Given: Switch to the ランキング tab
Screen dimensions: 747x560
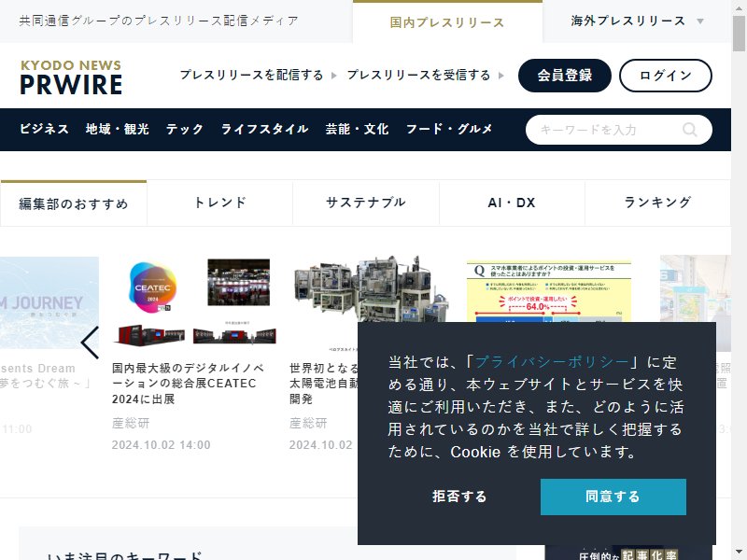Looking at the screenshot, I should (x=657, y=203).
